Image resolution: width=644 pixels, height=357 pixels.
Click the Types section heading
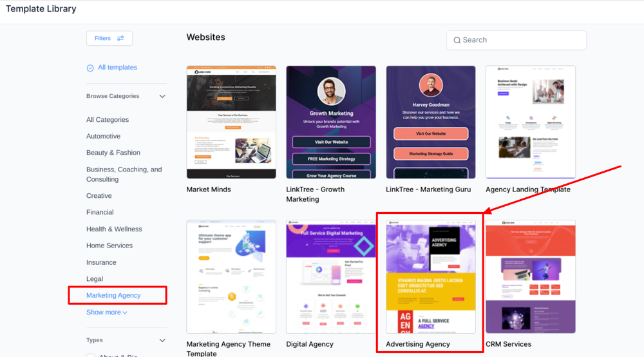coord(95,340)
